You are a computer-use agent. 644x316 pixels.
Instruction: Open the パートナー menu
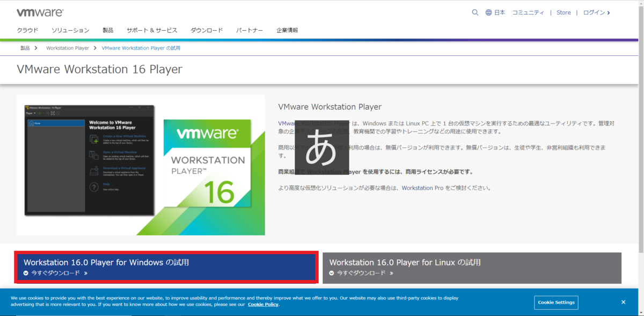[x=250, y=30]
